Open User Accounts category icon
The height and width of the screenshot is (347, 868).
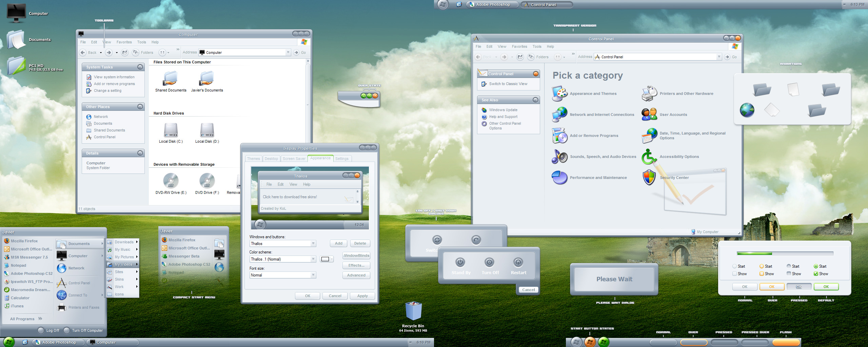click(649, 115)
